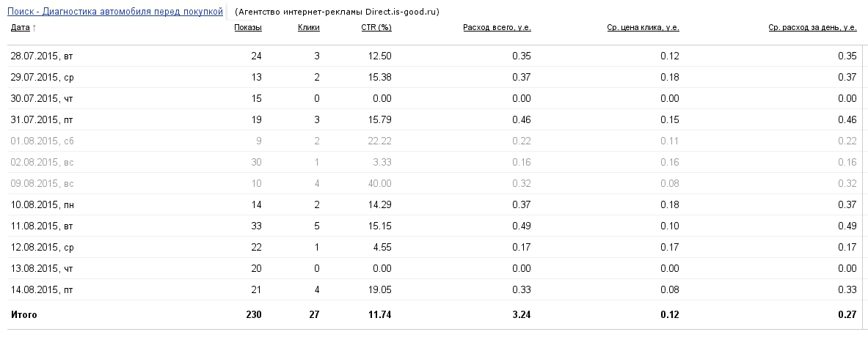Sort by the Ср. цена клика, у.е. column
This screenshot has width=868, height=340.
[643, 27]
